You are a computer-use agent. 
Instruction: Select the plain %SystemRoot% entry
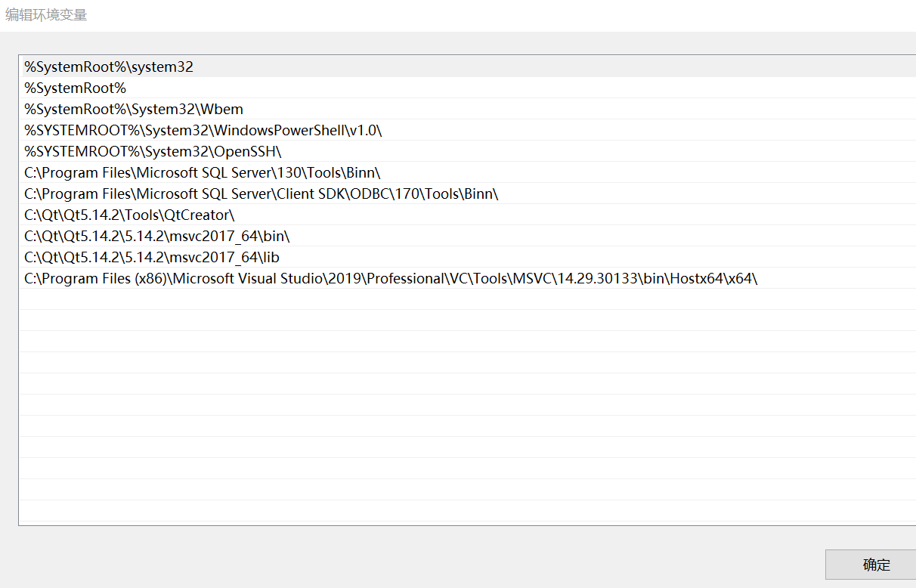pos(467,88)
